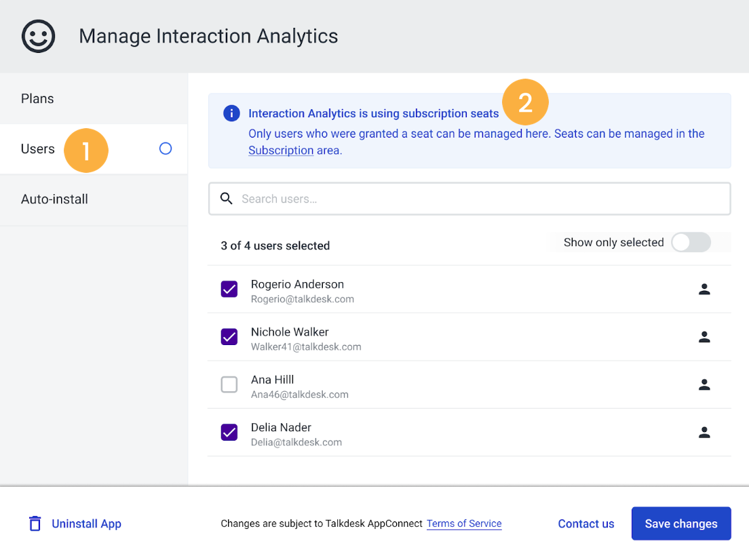
Task: Uncheck Delia Nader's checkbox
Action: click(229, 432)
